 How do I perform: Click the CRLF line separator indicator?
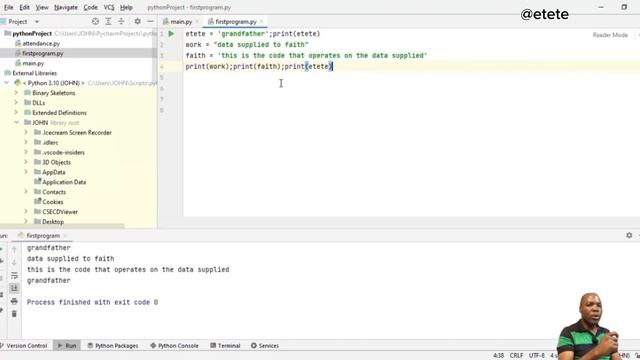click(x=516, y=356)
